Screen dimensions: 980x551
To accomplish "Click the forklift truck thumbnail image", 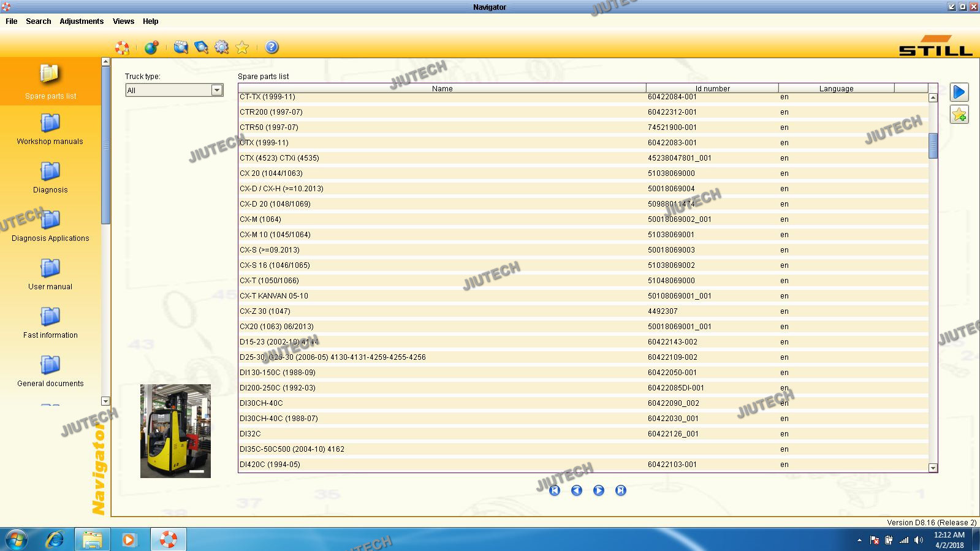I will point(175,431).
